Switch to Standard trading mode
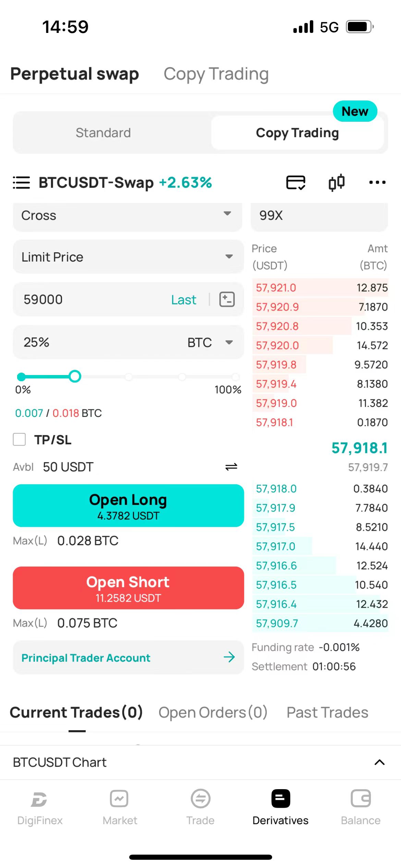The width and height of the screenshot is (401, 868). click(103, 133)
